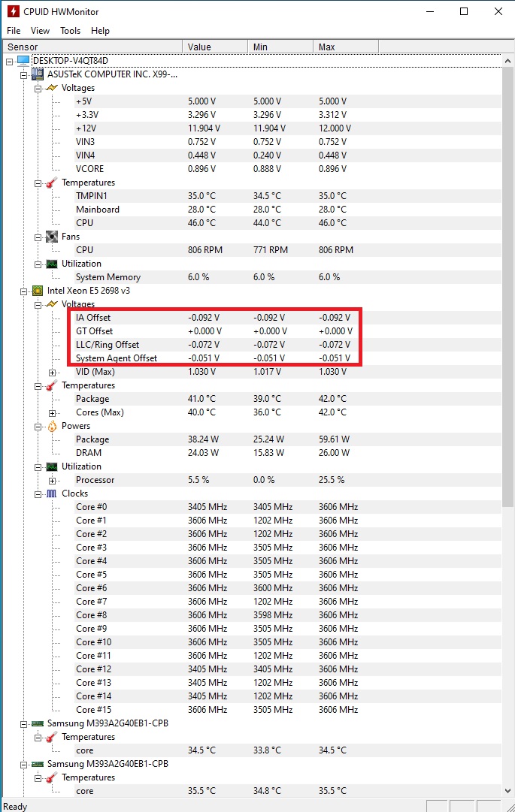Click the 806 RPM CPU fan value
Viewport: 515px width, 812px height.
[205, 249]
